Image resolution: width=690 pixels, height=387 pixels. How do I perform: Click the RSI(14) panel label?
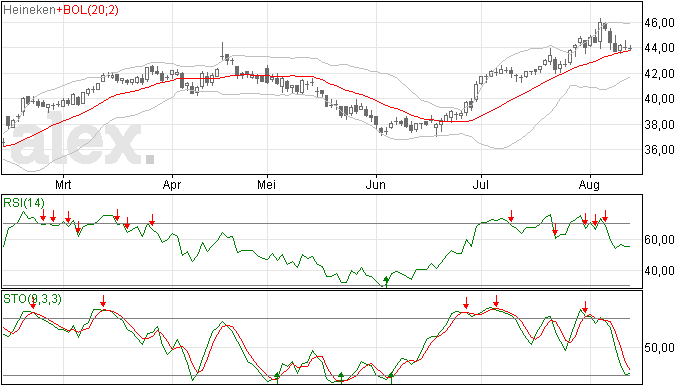point(24,203)
